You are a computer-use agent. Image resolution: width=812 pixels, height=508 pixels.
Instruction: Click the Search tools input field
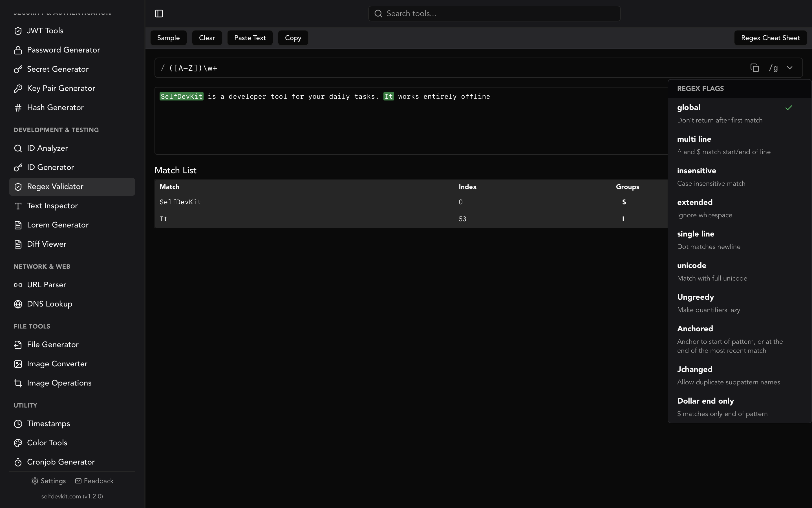[x=494, y=14]
